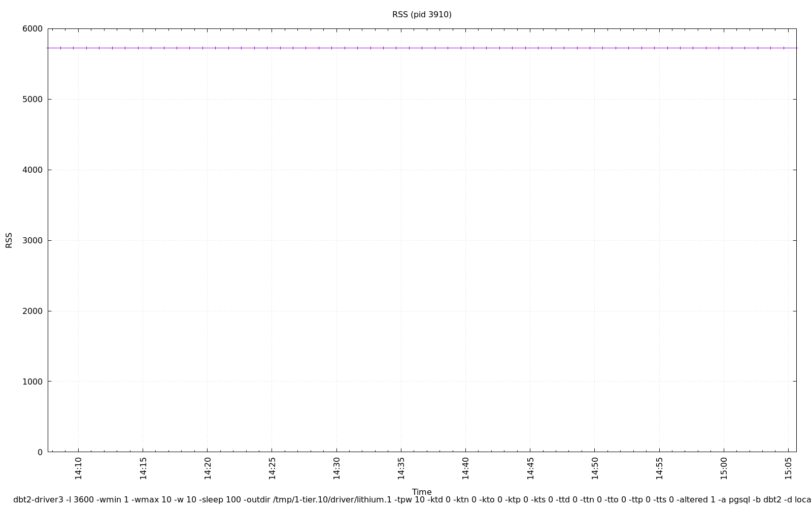Image resolution: width=812 pixels, height=508 pixels.
Task: Click the 4000 y-axis tick label
Action: tap(32, 170)
